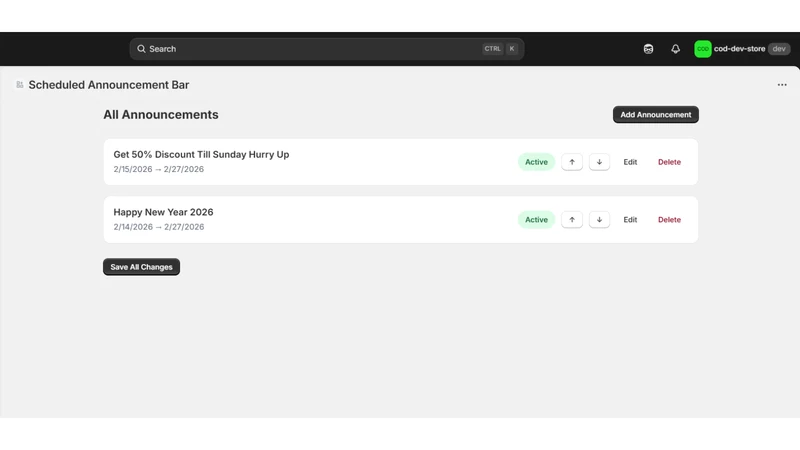Focus the Search input field
This screenshot has width=800, height=450.
327,49
